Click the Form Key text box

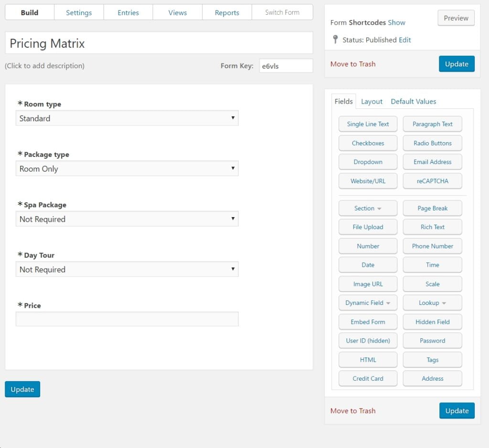286,66
